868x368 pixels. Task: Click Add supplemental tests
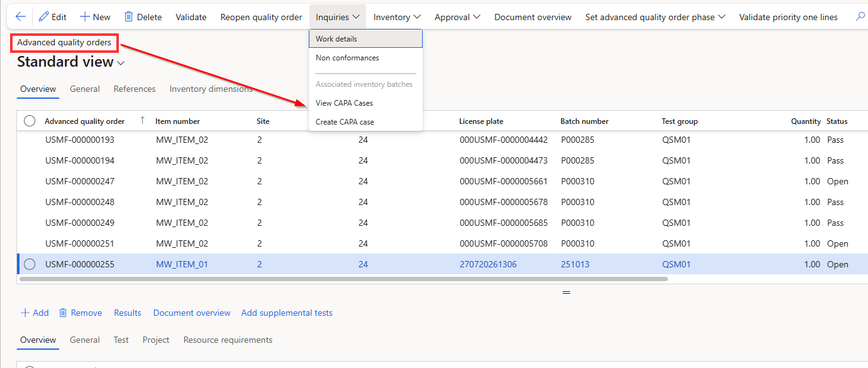[x=287, y=313]
